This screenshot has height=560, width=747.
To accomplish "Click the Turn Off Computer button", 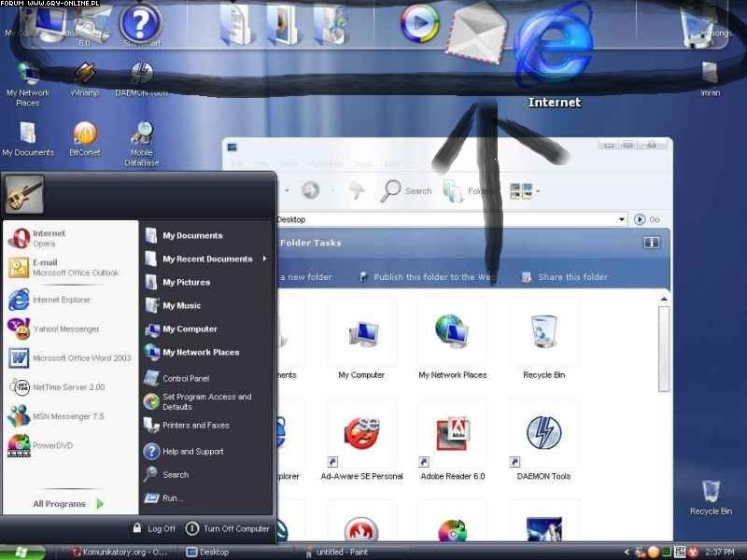I will click(x=227, y=528).
